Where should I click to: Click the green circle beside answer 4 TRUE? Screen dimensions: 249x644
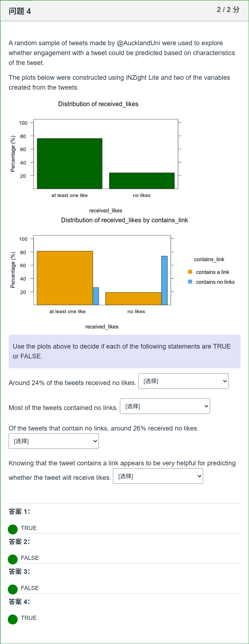pyautogui.click(x=13, y=619)
